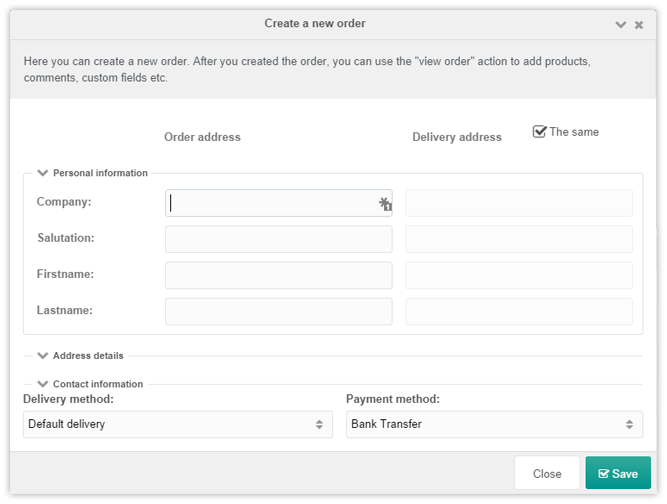Open the Payment method dropdown
This screenshot has width=667, height=504.
click(x=494, y=424)
